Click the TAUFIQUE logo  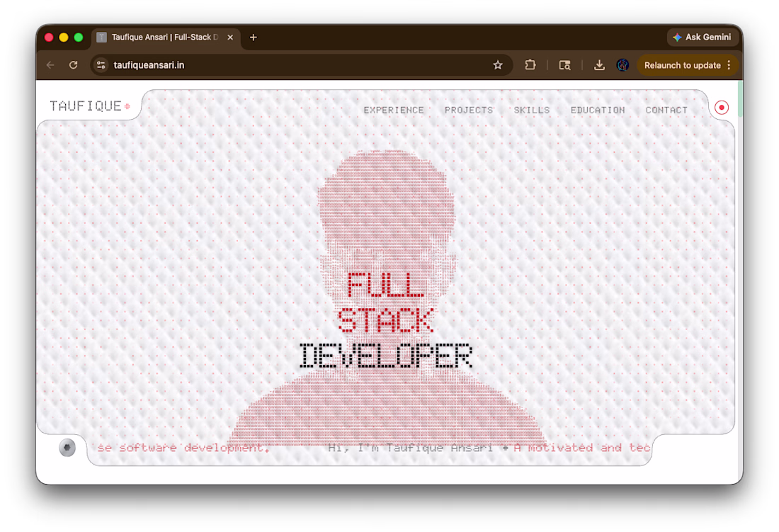[89, 106]
